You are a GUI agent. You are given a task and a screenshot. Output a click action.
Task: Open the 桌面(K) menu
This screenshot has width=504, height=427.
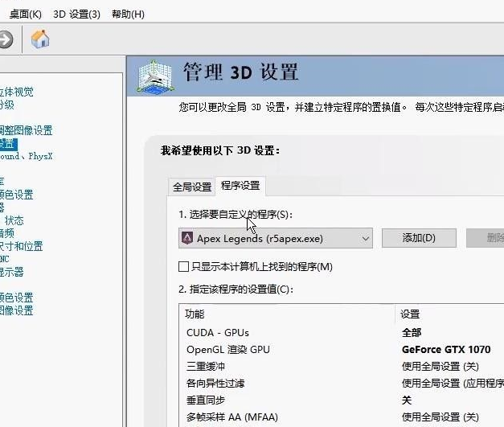tap(26, 14)
